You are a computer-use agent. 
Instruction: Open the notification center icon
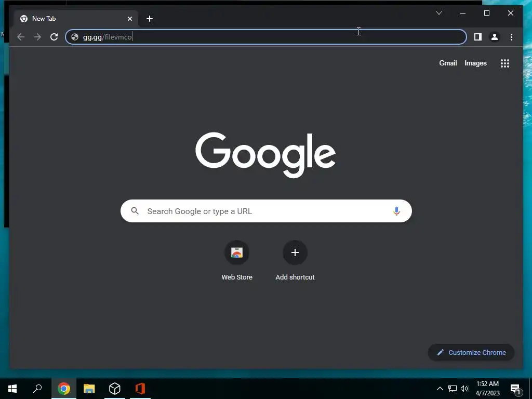(515, 389)
